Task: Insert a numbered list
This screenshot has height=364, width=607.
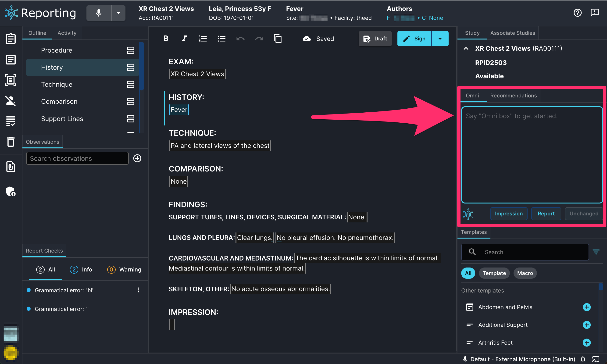Action: coord(203,39)
